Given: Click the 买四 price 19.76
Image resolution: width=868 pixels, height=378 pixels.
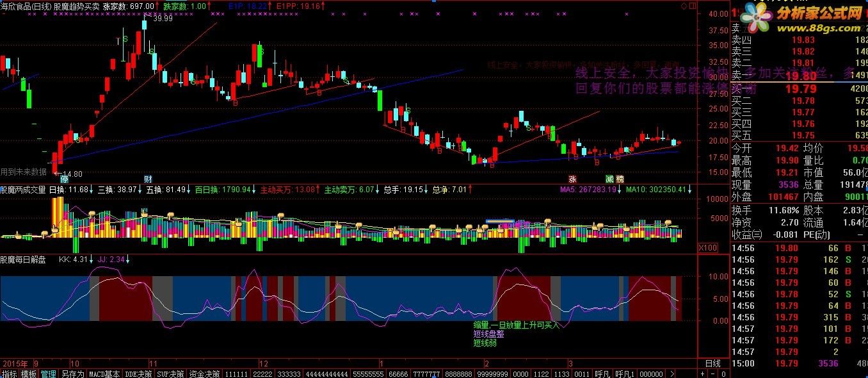Looking at the screenshot, I should click(803, 124).
